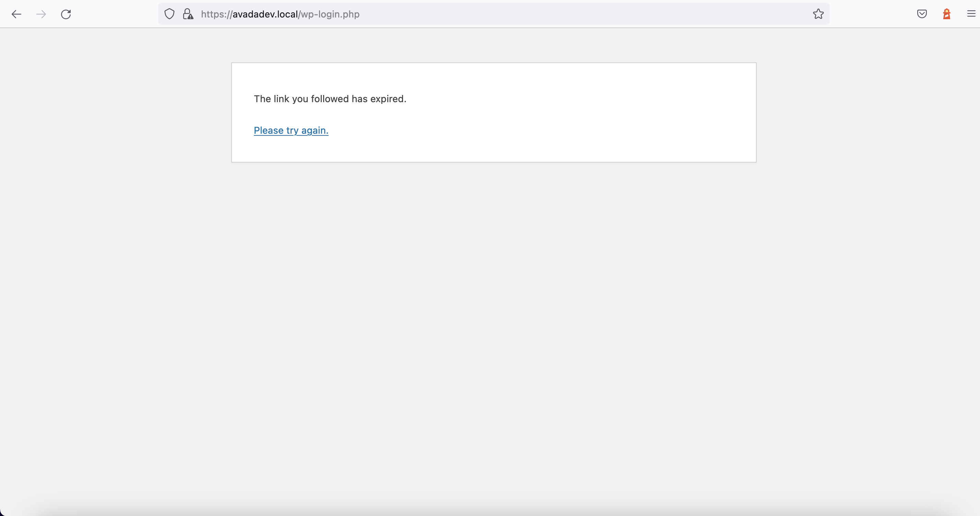Click the forward navigation arrow

40,14
